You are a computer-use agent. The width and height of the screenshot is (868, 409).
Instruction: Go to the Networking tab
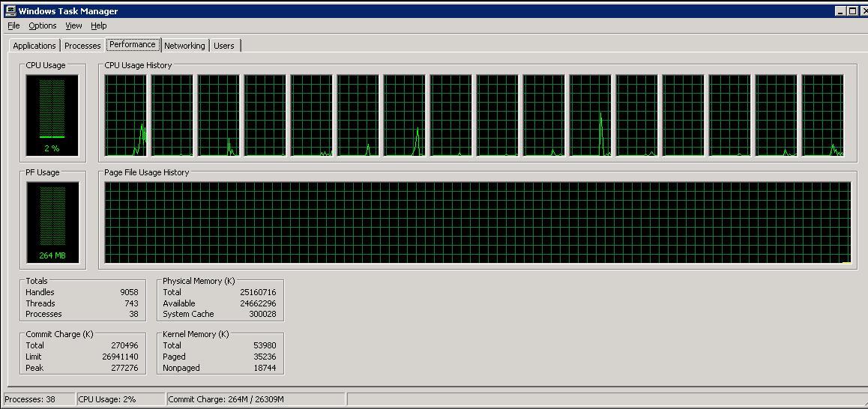[184, 46]
